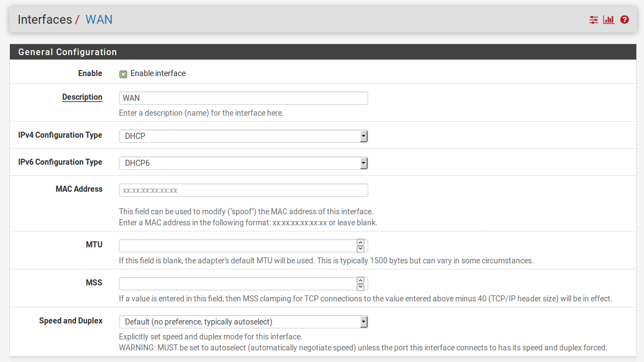Decrease MSS with the down arrow
The width and height of the screenshot is (644, 362).
click(x=361, y=287)
